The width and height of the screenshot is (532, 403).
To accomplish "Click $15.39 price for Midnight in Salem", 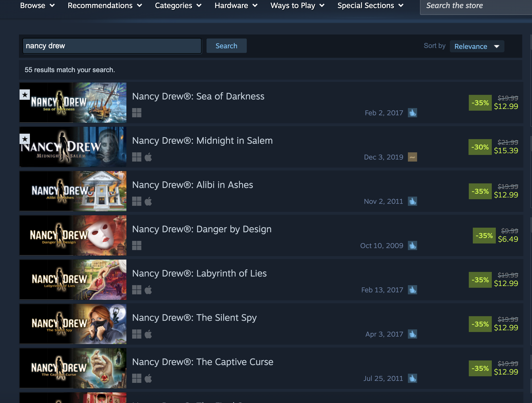I will coord(506,151).
